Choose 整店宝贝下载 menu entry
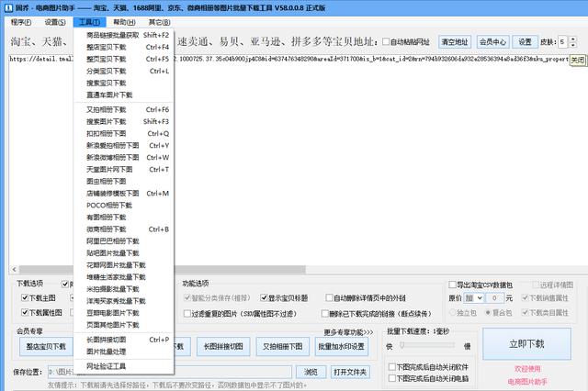The image size is (588, 391). 124,47
